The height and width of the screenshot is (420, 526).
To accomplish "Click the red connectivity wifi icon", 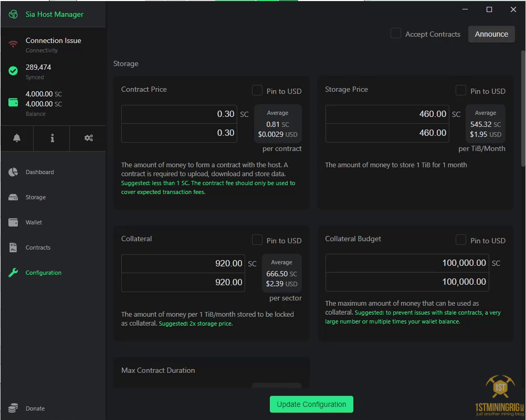I will tap(13, 44).
